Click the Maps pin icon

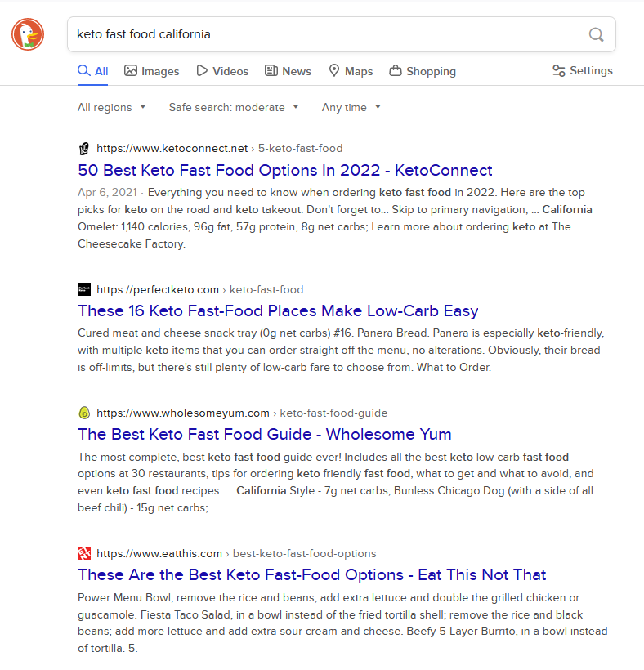[x=334, y=70]
